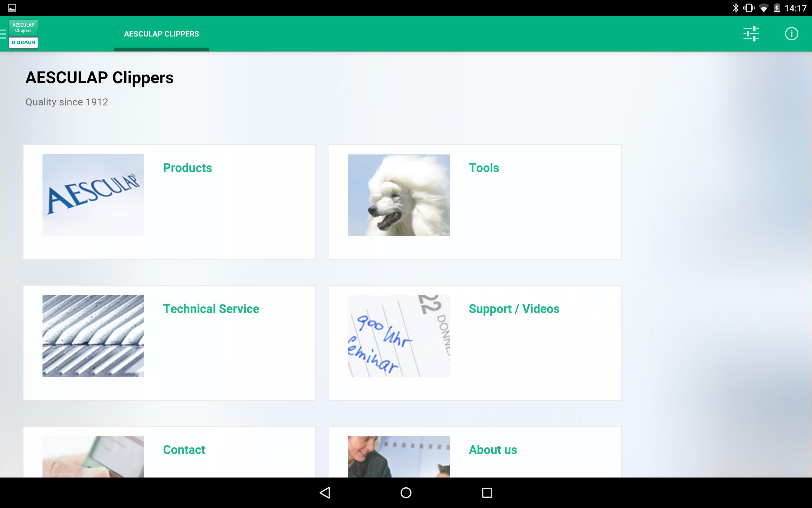This screenshot has height=508, width=812.
Task: Open the settings sliders icon
Action: (x=751, y=34)
